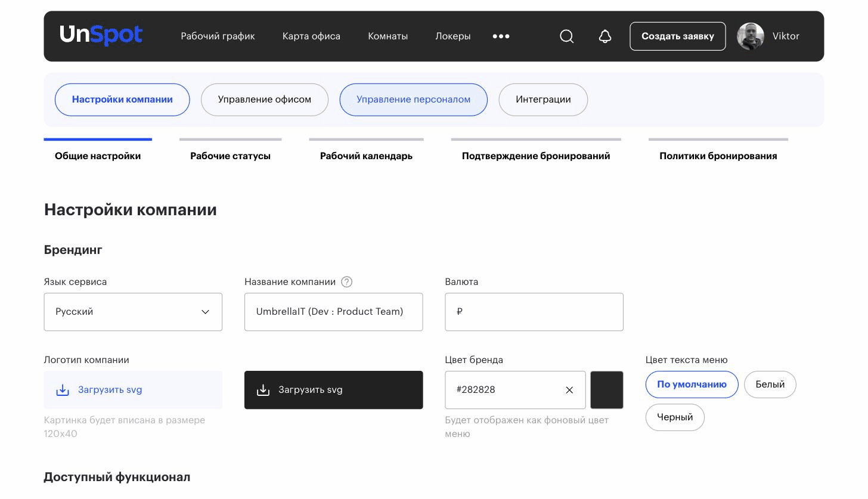Select Белый menu text color

(770, 385)
